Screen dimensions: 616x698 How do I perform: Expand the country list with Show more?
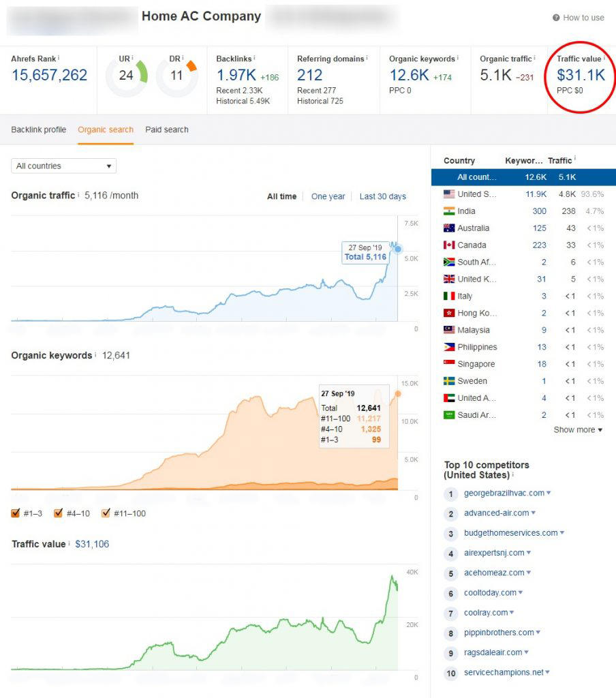(578, 429)
